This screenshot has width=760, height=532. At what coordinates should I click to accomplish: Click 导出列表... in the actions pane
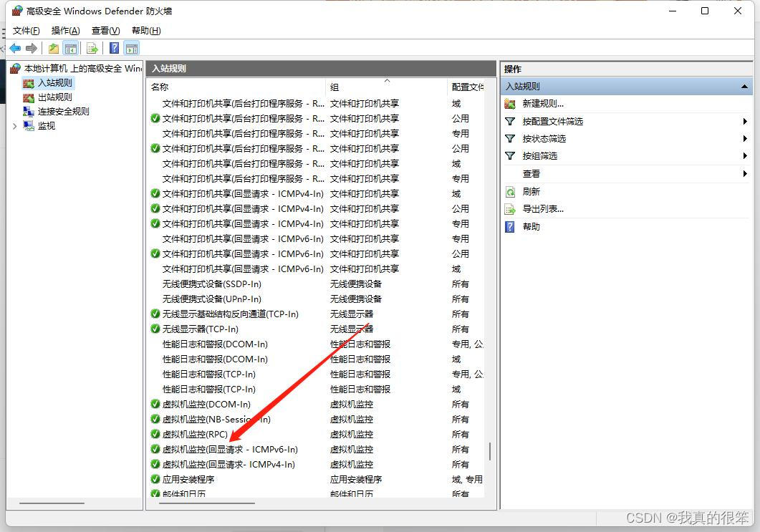[x=543, y=209]
